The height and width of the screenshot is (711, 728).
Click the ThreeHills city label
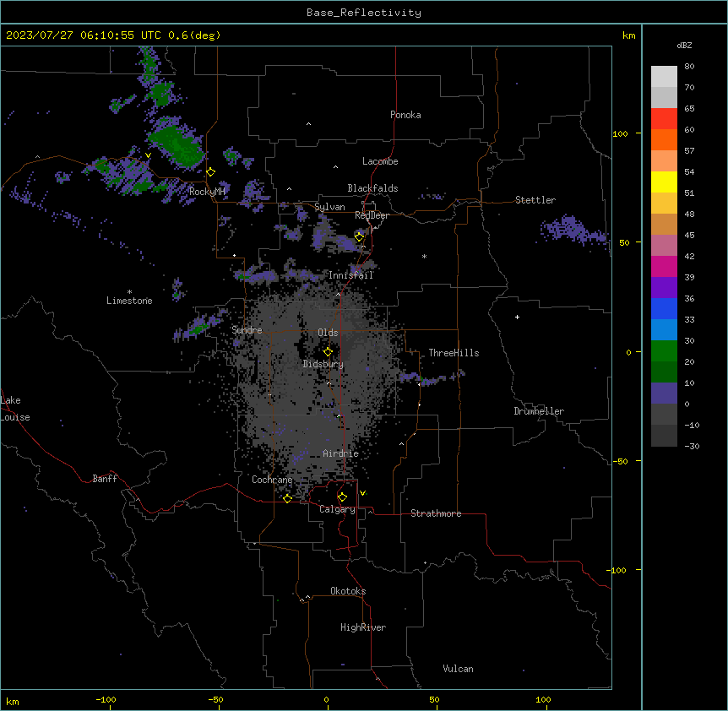click(x=454, y=353)
